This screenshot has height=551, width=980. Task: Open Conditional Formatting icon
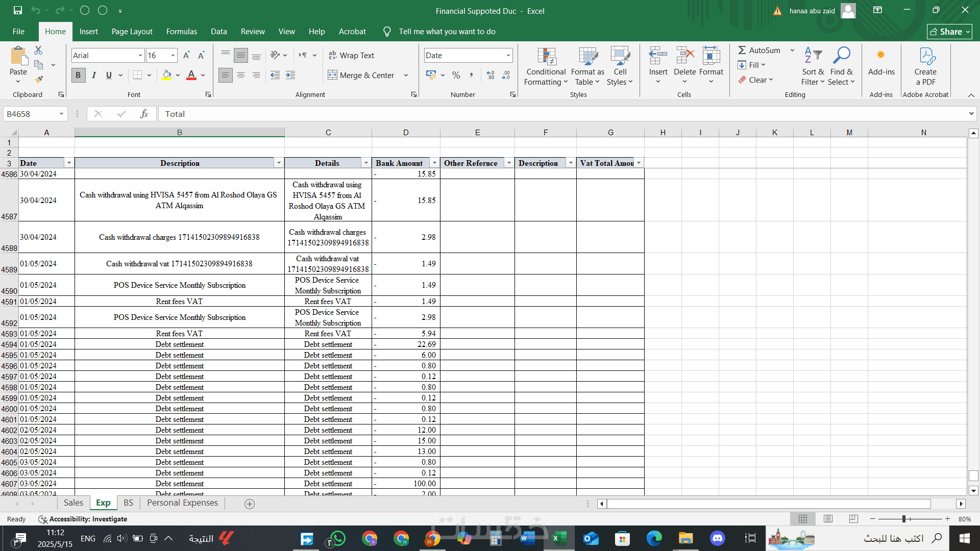546,67
